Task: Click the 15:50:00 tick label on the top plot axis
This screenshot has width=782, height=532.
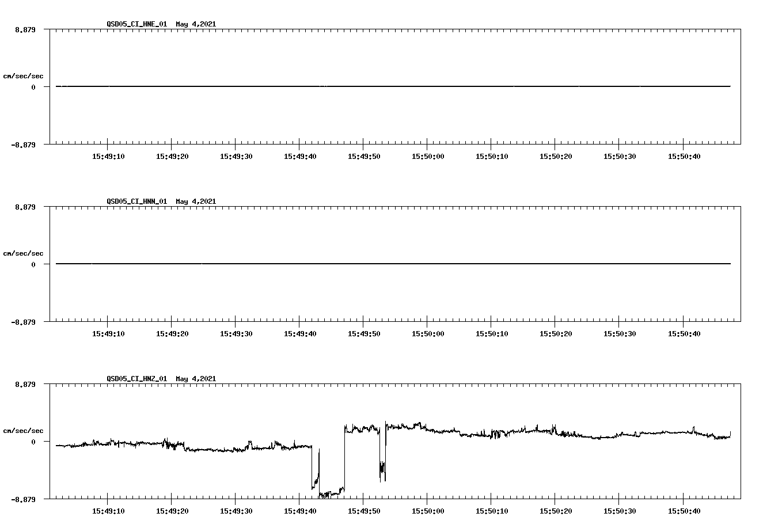Action: [428, 155]
